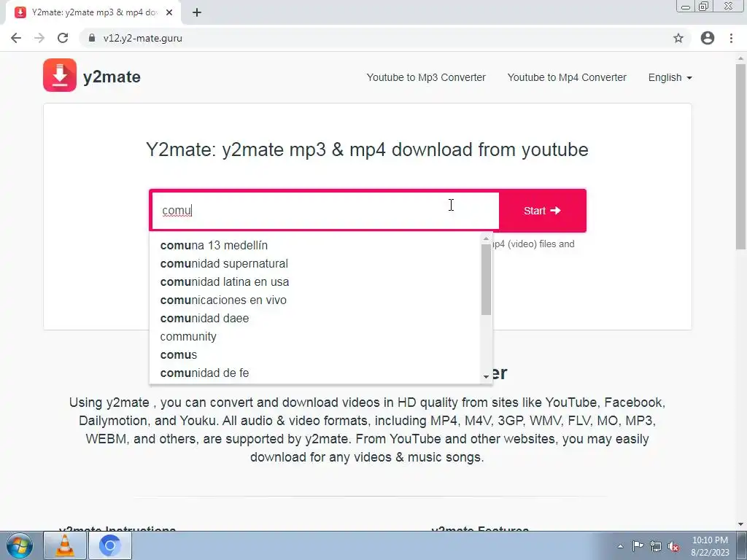Image resolution: width=747 pixels, height=560 pixels.
Task: Click the browser forward arrow
Action: click(x=39, y=38)
